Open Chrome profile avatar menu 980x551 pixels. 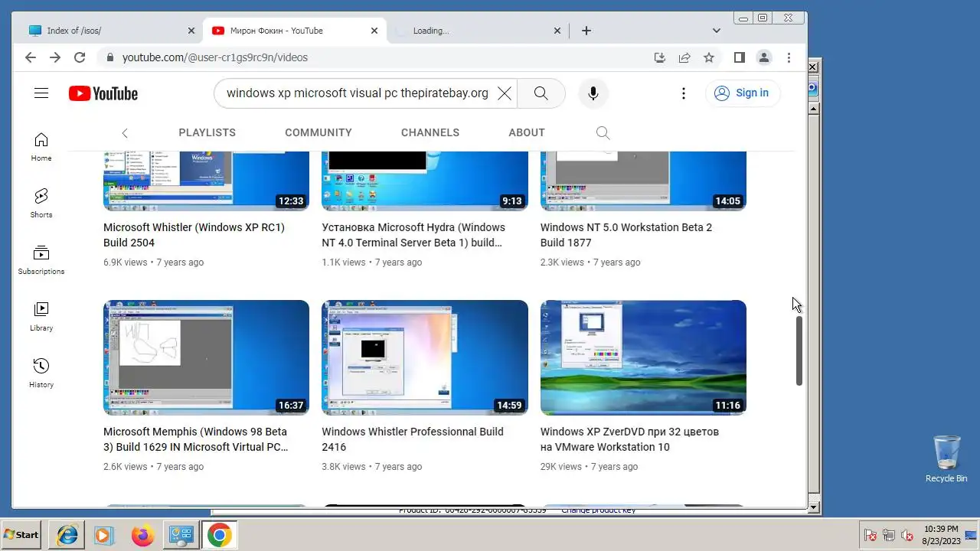[x=763, y=57]
